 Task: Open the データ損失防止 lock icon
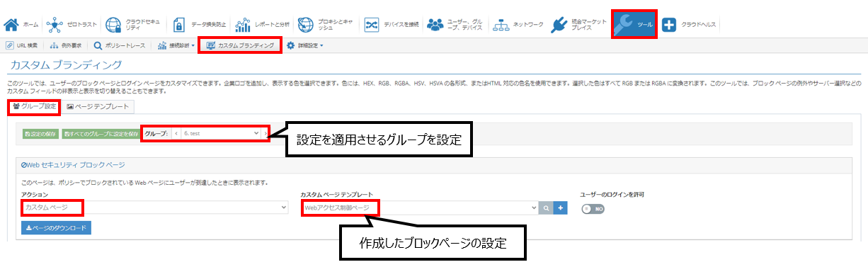pyautogui.click(x=178, y=25)
